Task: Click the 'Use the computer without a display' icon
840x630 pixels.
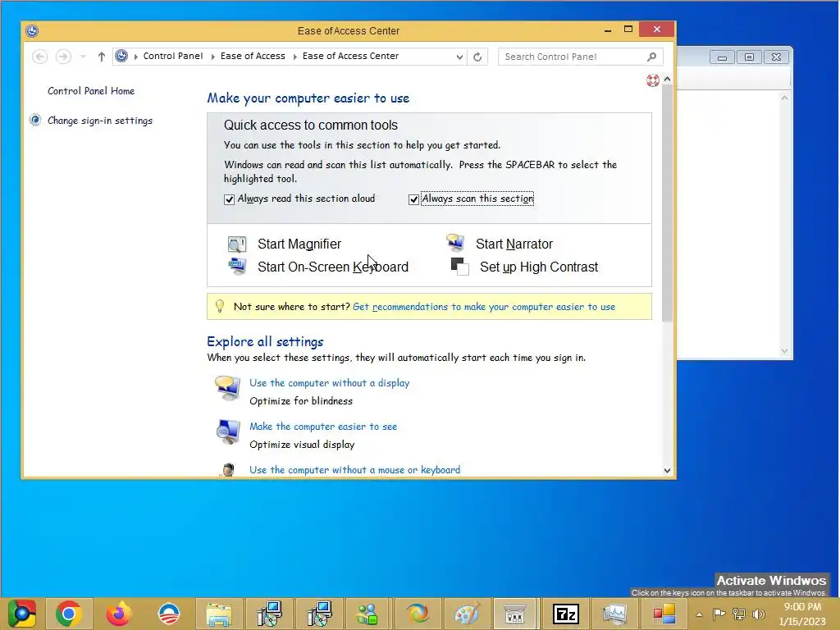Action: click(x=228, y=388)
